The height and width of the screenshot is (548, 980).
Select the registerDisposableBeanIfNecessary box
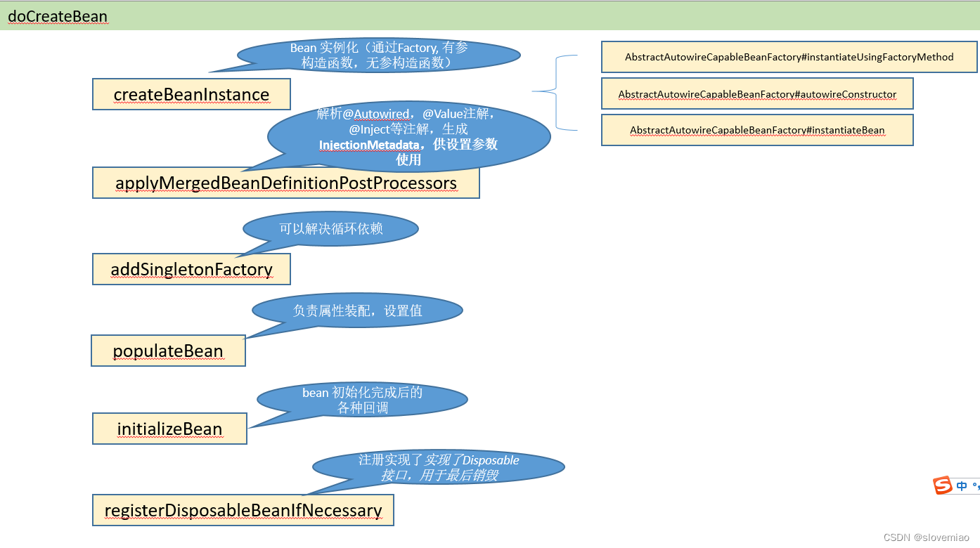(243, 510)
